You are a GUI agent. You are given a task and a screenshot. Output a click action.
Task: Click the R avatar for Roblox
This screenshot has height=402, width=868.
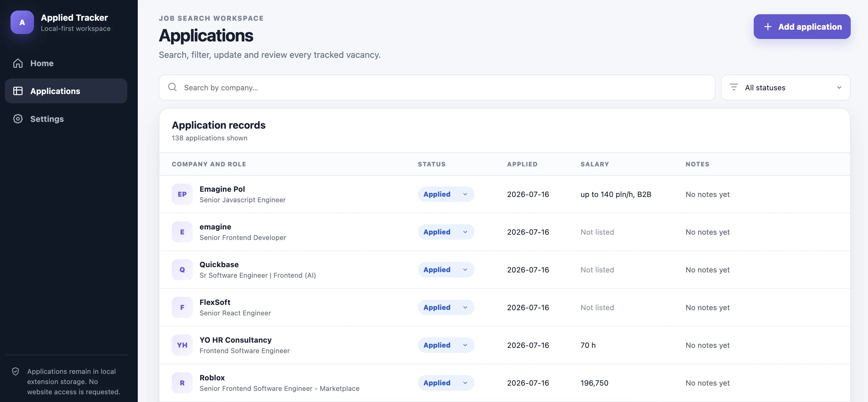(x=182, y=383)
